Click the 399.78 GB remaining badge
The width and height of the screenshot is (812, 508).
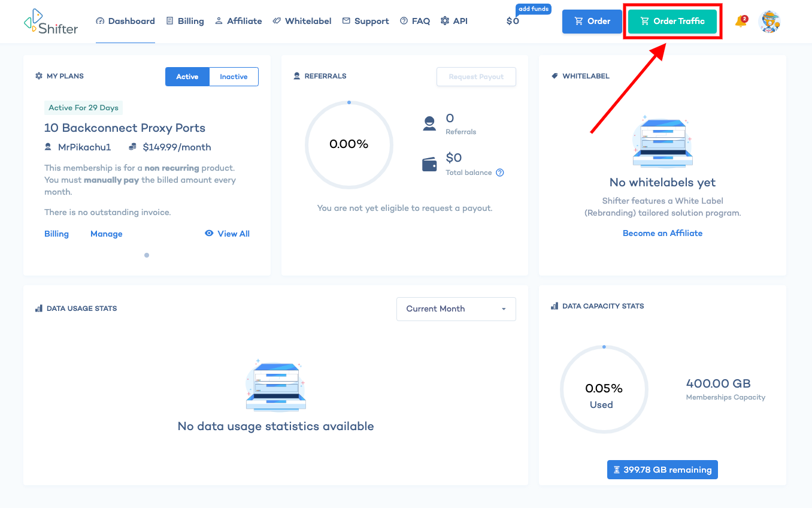(662, 470)
